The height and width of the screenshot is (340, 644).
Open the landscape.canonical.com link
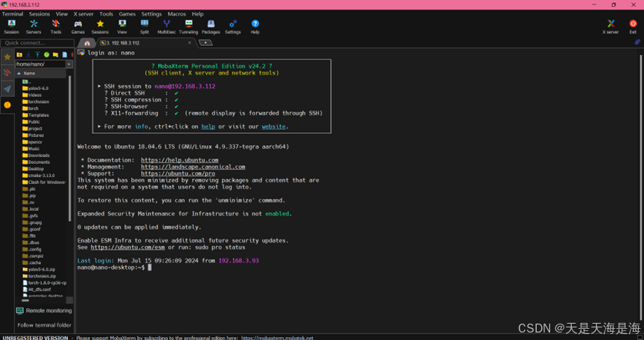click(193, 167)
